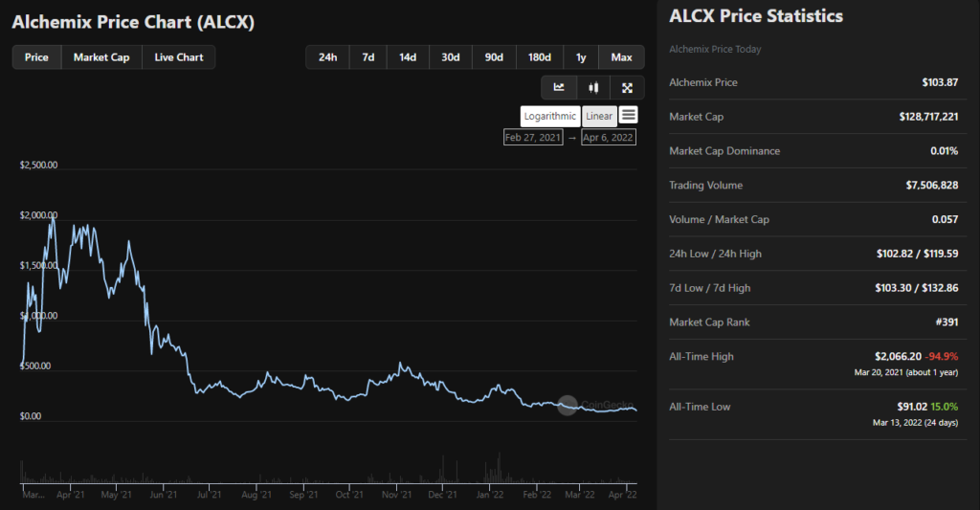The width and height of the screenshot is (980, 510).
Task: Edit the Feb 27, 2021 start date
Action: [x=533, y=138]
